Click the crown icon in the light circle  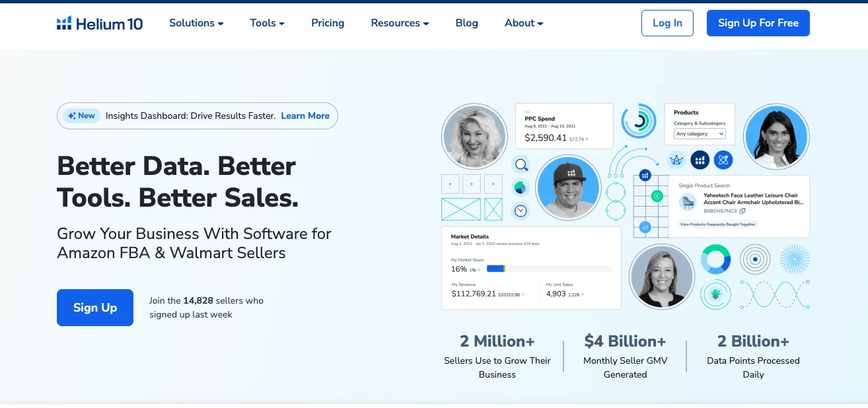coord(676,160)
